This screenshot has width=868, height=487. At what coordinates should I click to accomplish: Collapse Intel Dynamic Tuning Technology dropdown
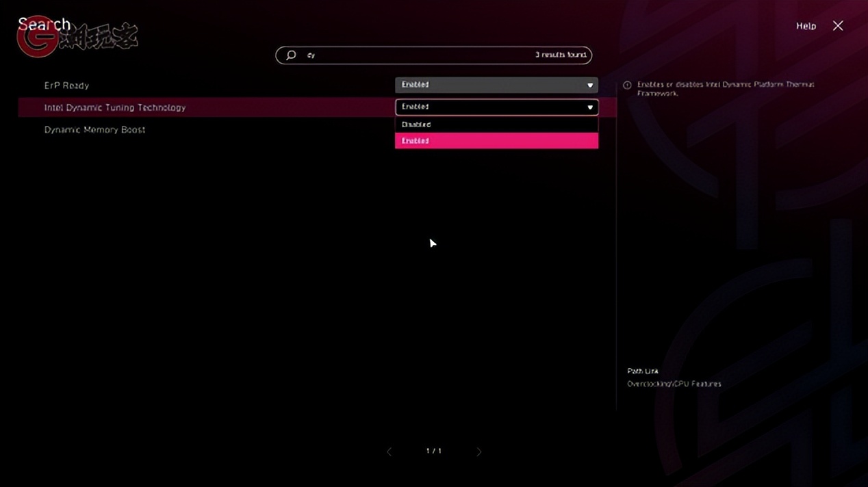pos(496,107)
